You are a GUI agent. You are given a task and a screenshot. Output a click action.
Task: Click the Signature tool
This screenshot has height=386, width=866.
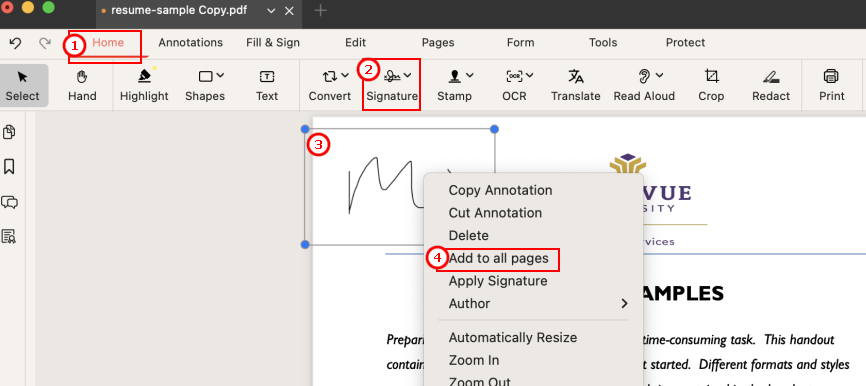tap(392, 86)
